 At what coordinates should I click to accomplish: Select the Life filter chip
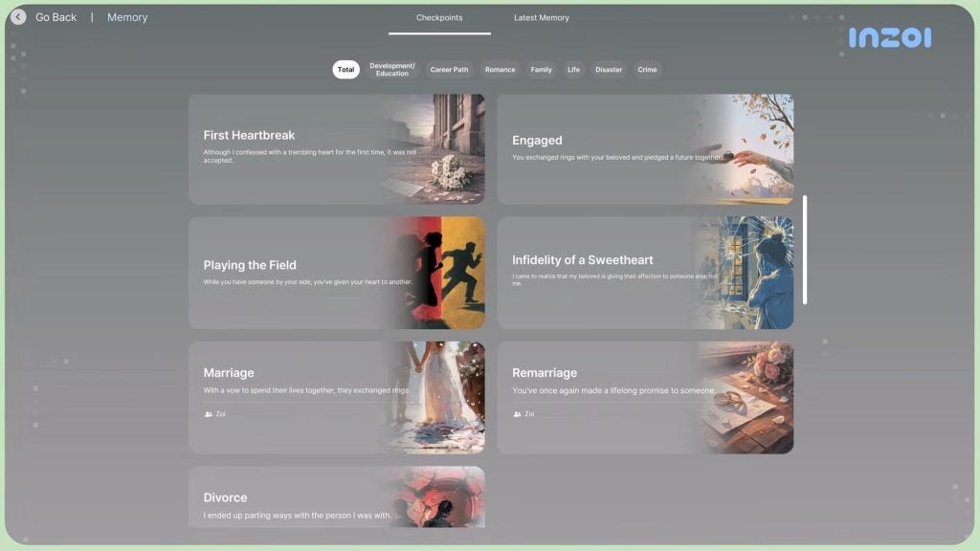tap(573, 70)
